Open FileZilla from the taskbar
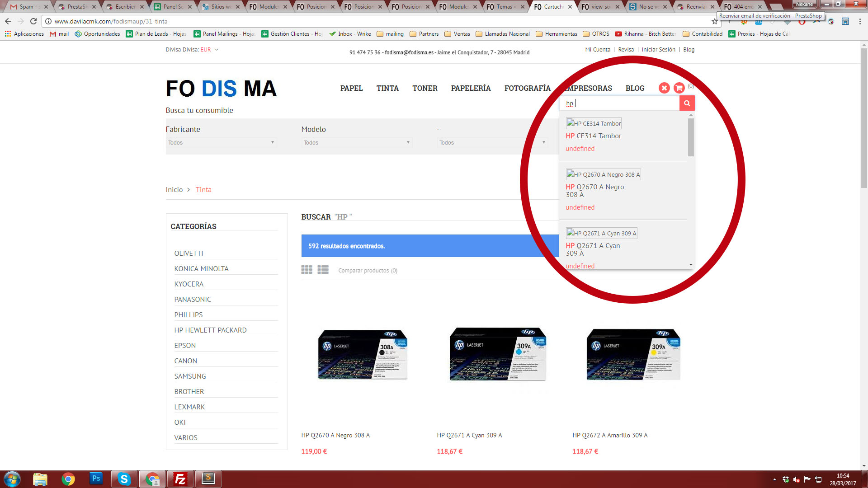 click(x=180, y=479)
